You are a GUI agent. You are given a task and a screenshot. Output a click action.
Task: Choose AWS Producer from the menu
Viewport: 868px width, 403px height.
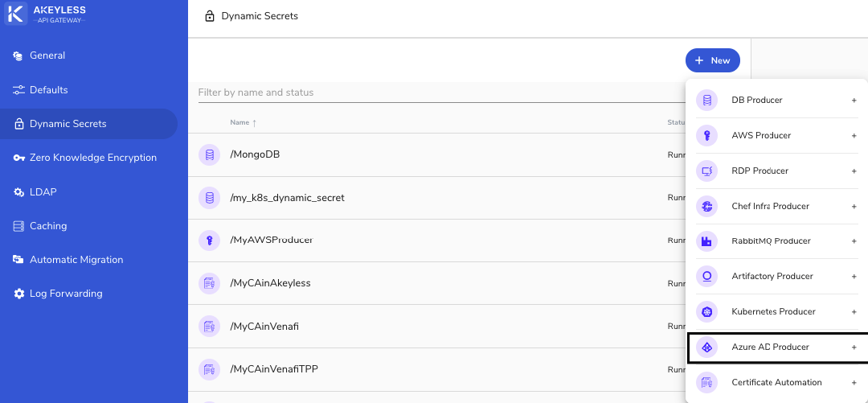777,135
